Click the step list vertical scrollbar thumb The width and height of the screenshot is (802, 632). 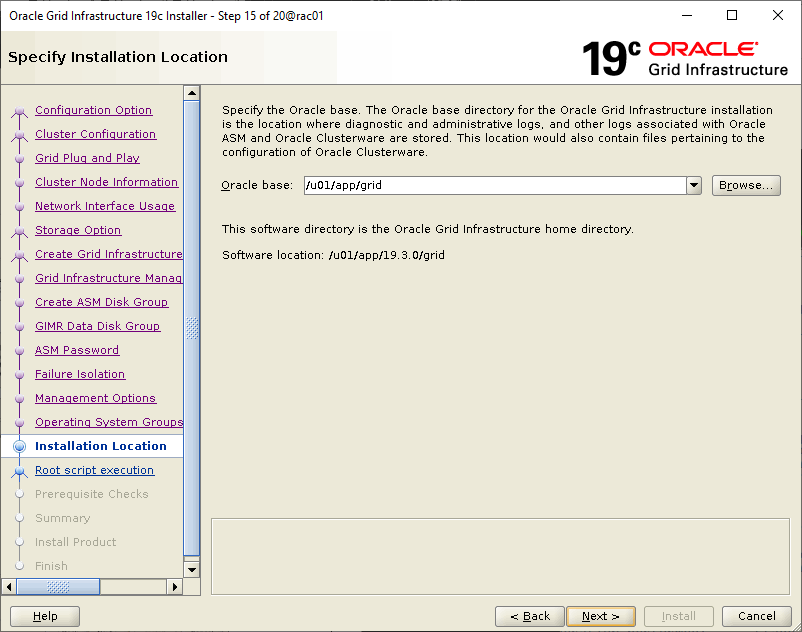click(x=192, y=328)
